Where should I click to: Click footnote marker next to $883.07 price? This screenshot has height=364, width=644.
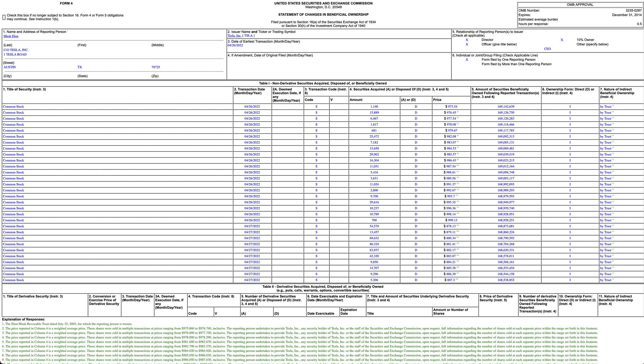[458, 256]
